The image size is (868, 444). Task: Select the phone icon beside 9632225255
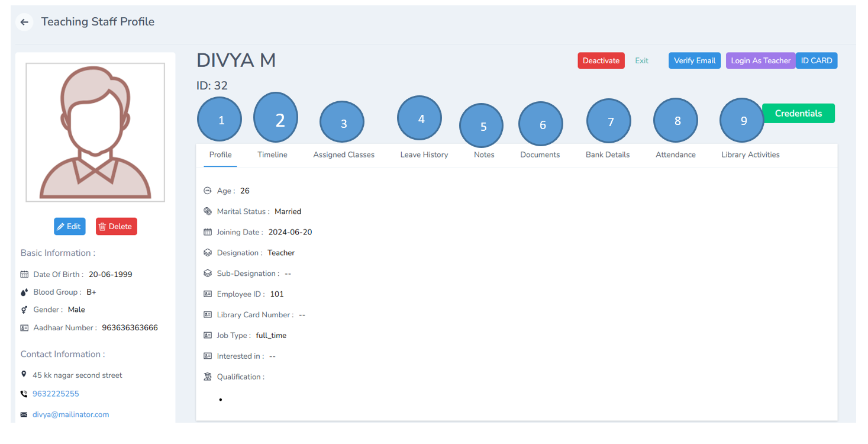coord(23,393)
